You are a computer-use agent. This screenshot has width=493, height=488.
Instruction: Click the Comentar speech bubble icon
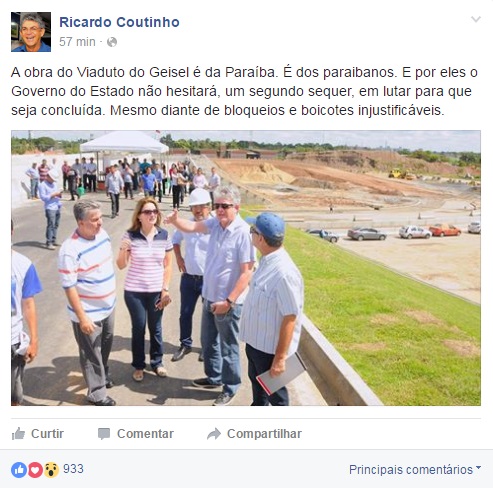click(x=104, y=434)
